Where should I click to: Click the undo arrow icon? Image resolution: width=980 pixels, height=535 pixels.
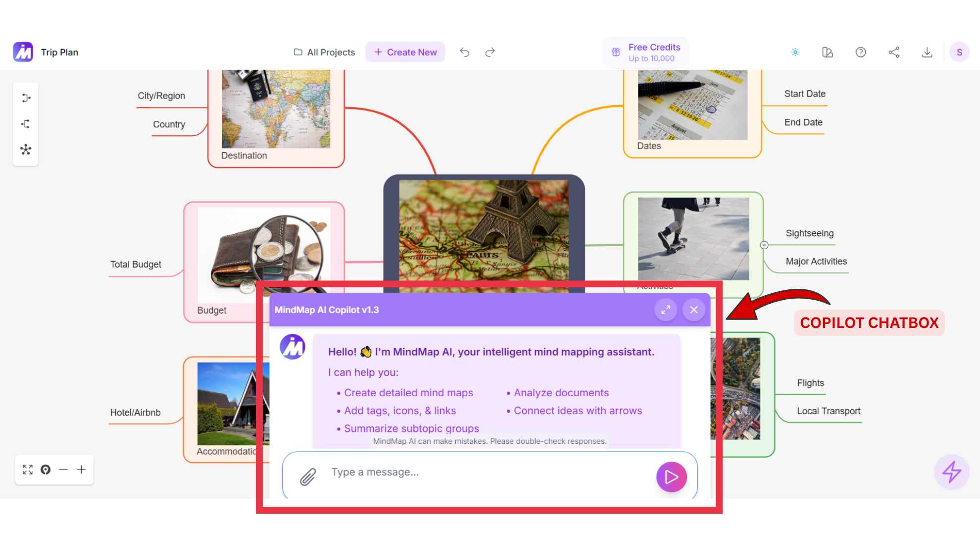[464, 52]
